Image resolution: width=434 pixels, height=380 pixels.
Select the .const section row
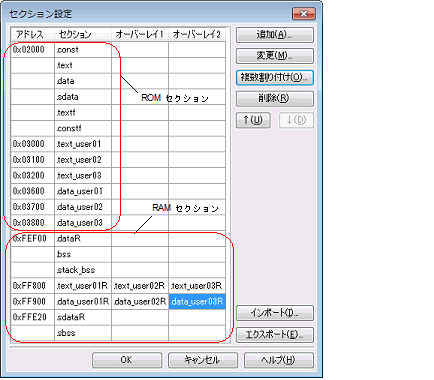coord(118,50)
